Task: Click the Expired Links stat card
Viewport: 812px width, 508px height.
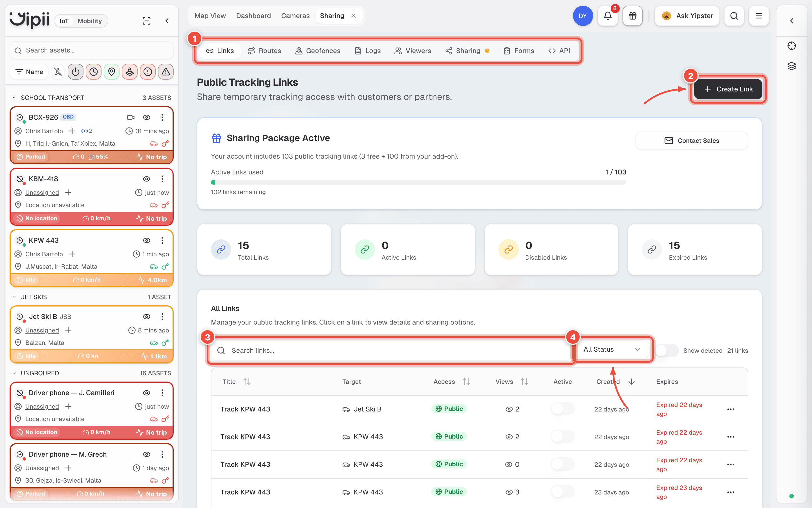Action: pos(694,250)
